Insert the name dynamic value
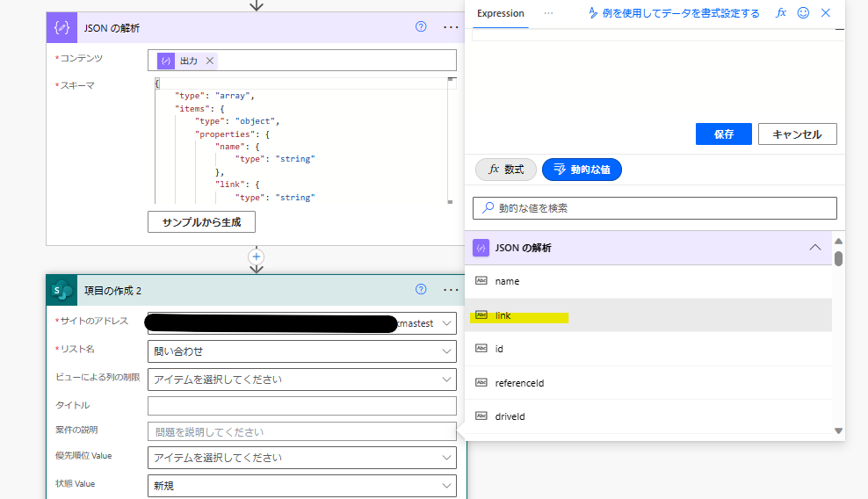 coord(648,281)
